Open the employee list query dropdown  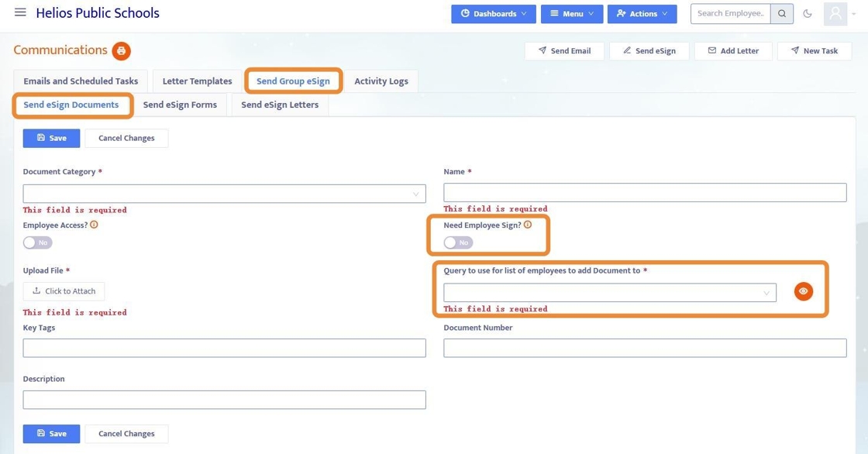(609, 292)
